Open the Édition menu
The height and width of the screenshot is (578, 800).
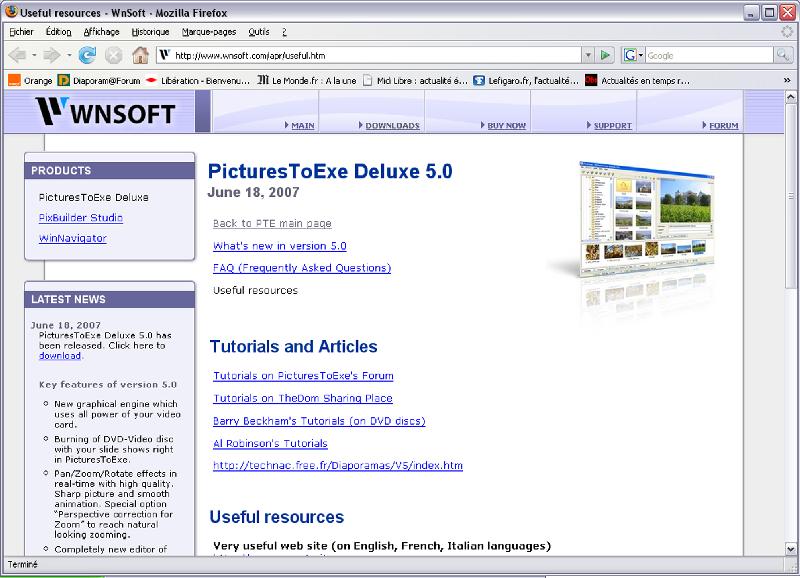point(59,32)
